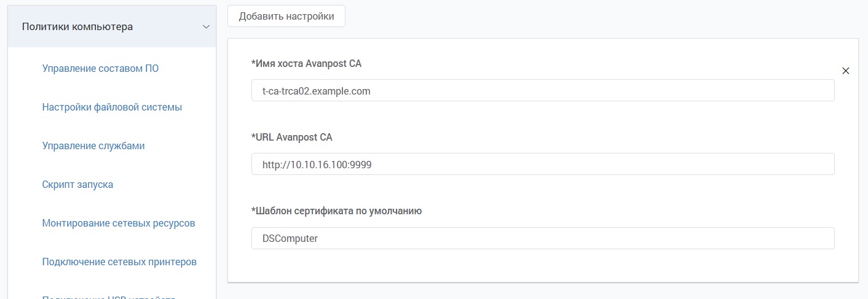The width and height of the screenshot is (868, 299).
Task: Click URL Avanpost CA input field
Action: (543, 165)
